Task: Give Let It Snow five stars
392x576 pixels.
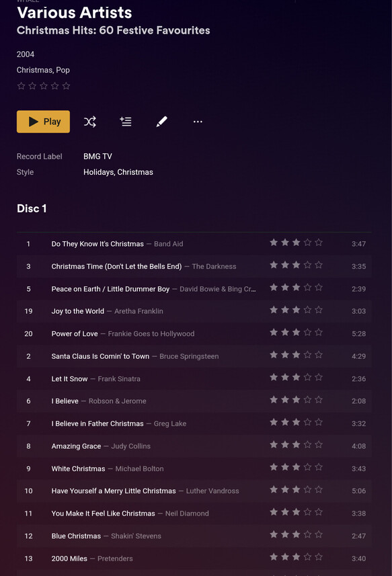Action: click(319, 377)
